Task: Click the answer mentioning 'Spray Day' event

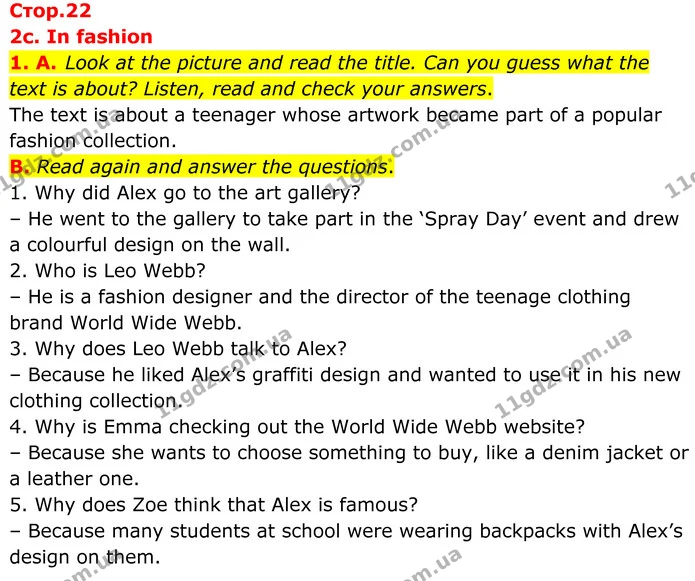Action: point(344,232)
